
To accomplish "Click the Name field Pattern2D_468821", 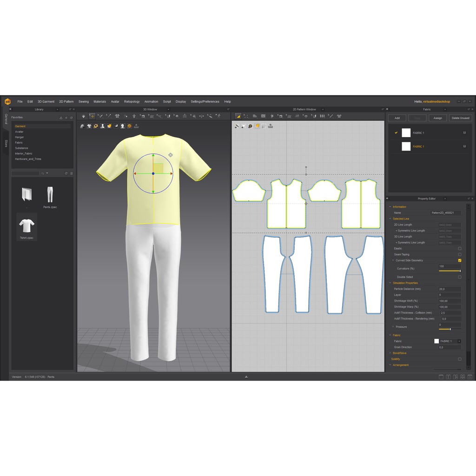I will coord(446,213).
